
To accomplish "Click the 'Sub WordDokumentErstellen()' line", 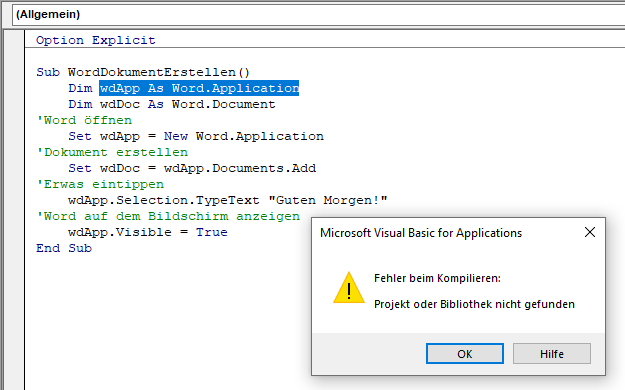I will pos(143,72).
